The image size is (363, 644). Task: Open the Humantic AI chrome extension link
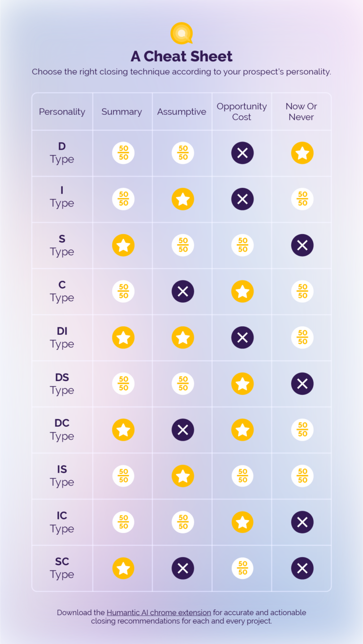click(159, 612)
